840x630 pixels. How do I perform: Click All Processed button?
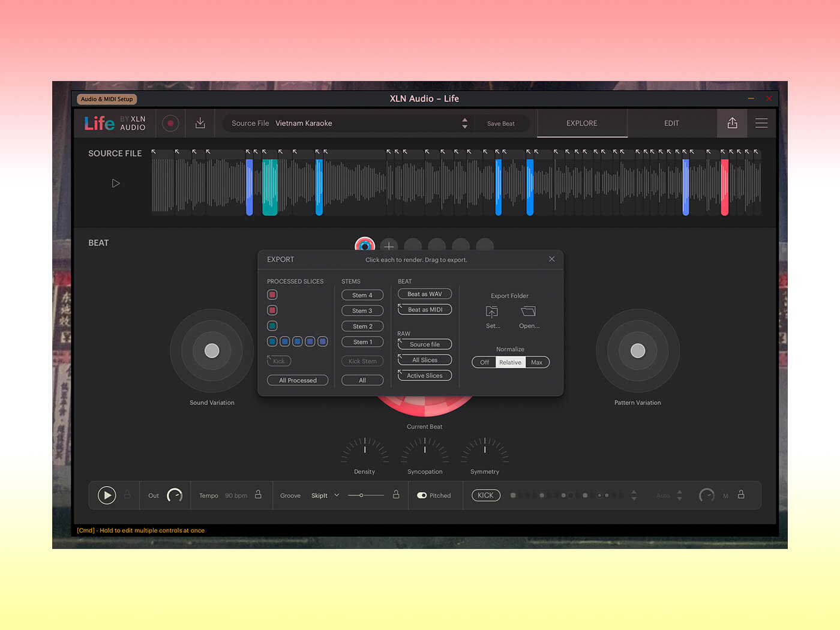[298, 380]
